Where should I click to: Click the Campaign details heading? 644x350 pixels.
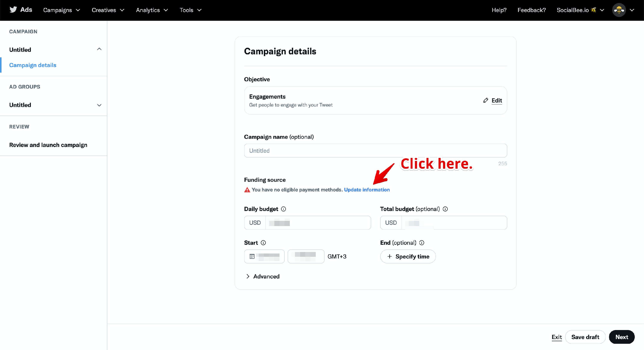point(280,51)
